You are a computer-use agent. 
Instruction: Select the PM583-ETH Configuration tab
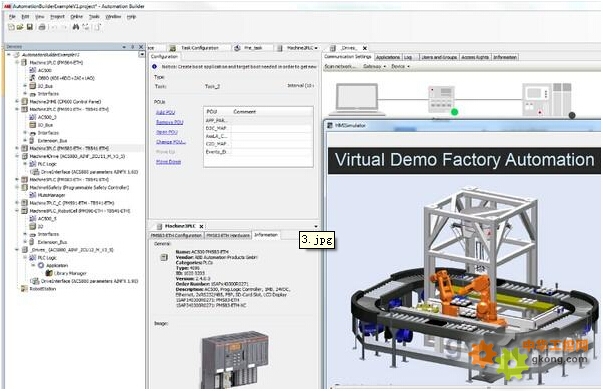pos(176,235)
